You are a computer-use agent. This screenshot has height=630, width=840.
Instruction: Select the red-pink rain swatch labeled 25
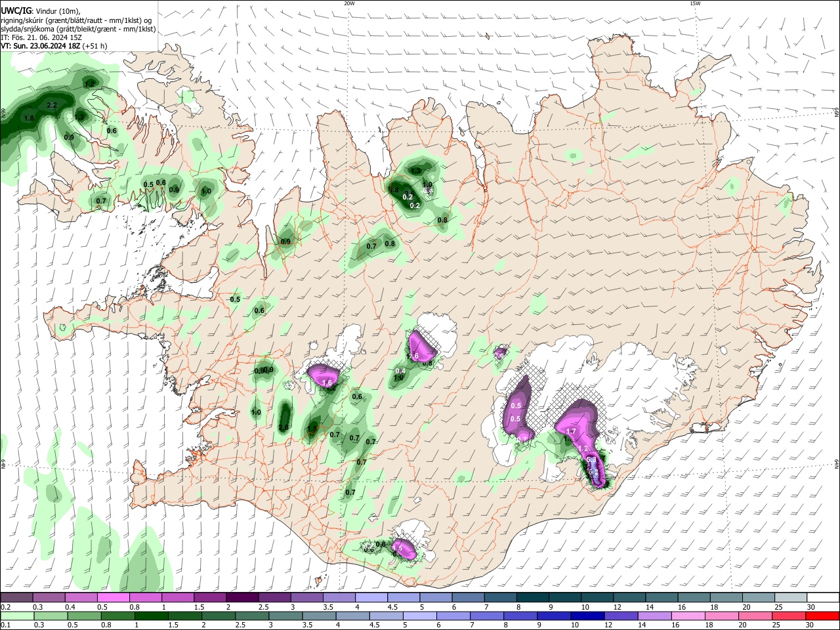pyautogui.click(x=789, y=616)
